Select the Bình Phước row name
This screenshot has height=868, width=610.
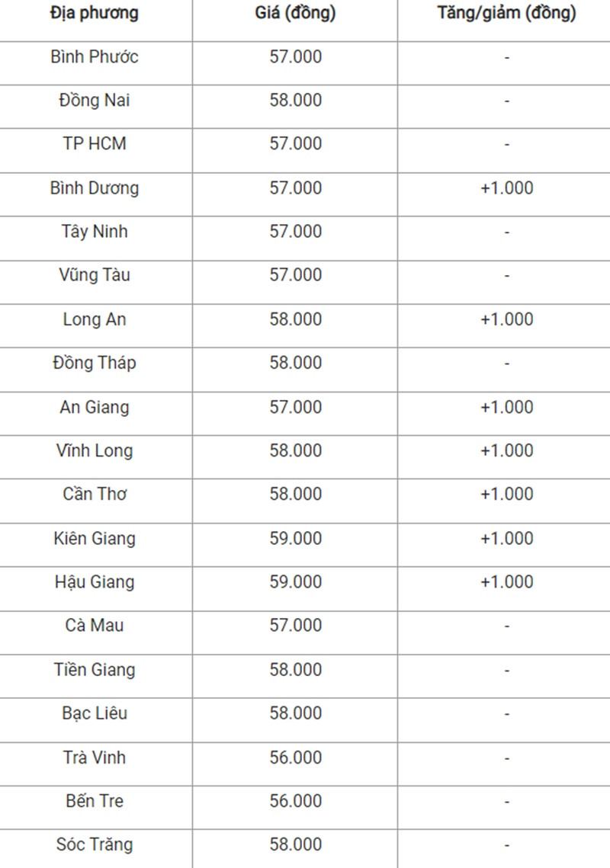click(95, 57)
